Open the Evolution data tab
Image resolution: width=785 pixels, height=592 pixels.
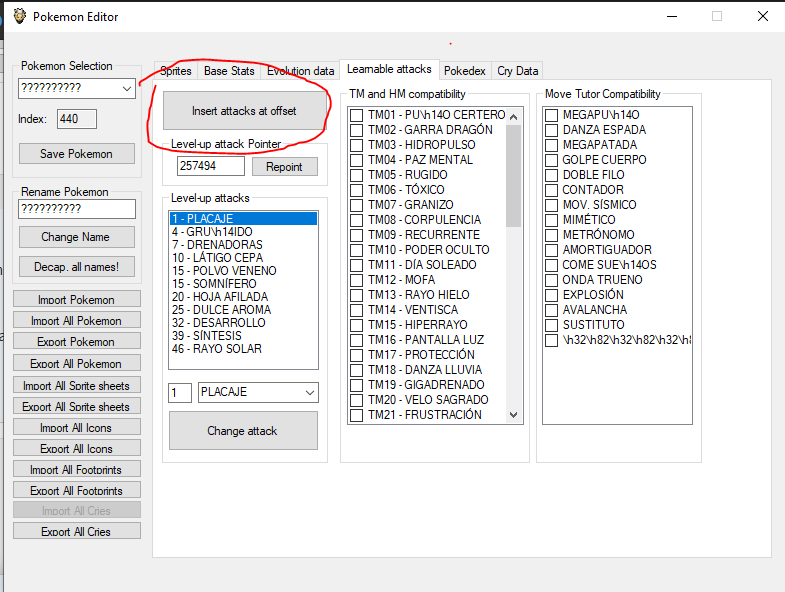click(300, 71)
